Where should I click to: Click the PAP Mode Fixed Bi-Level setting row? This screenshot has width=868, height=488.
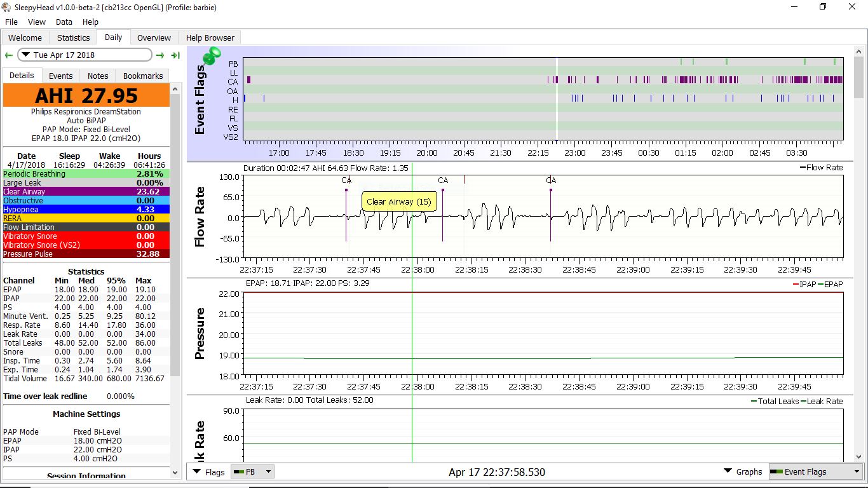86,432
